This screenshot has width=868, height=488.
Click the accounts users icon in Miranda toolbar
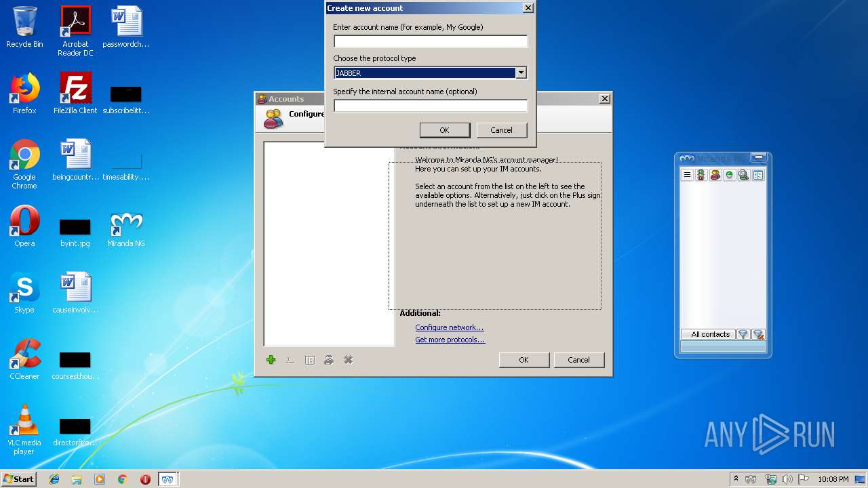715,175
